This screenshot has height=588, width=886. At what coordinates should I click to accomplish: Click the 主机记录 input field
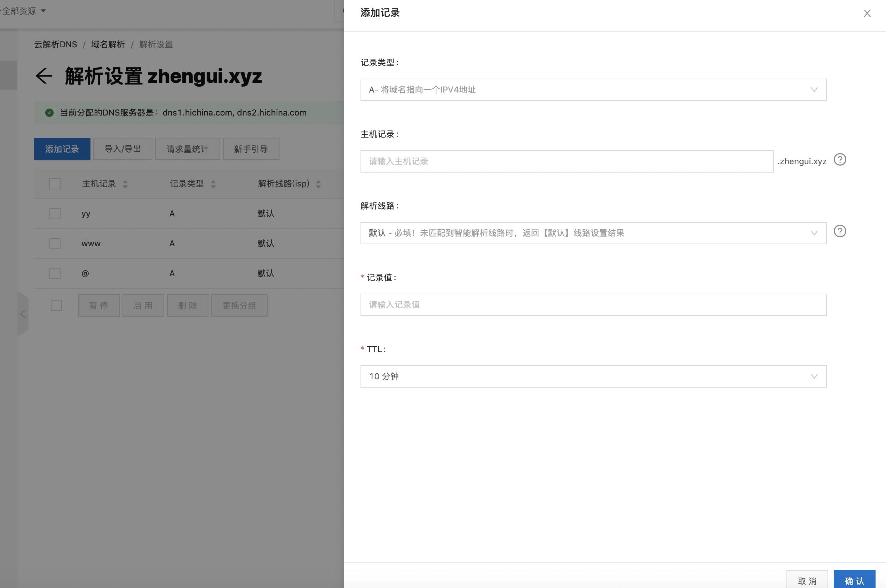point(566,161)
